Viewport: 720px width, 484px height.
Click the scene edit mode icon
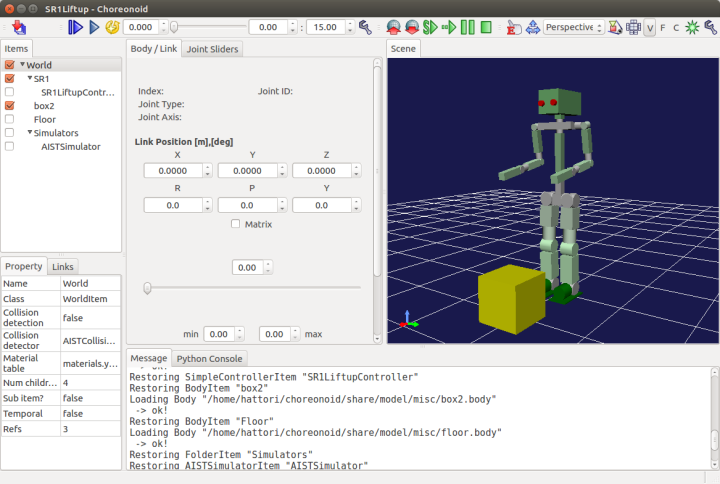click(512, 27)
